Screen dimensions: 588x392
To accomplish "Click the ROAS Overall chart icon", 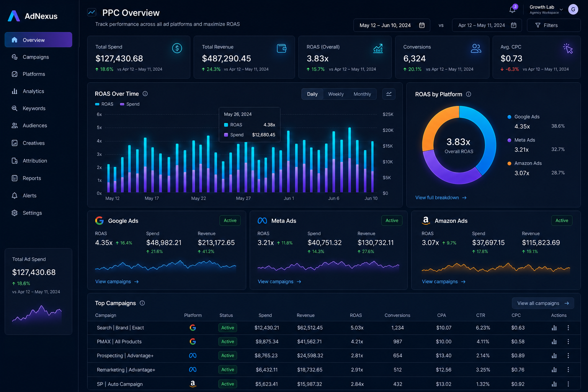I will (378, 48).
